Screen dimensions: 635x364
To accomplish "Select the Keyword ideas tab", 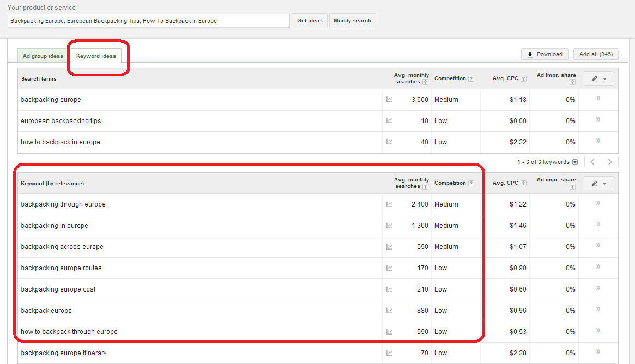I will (x=96, y=56).
